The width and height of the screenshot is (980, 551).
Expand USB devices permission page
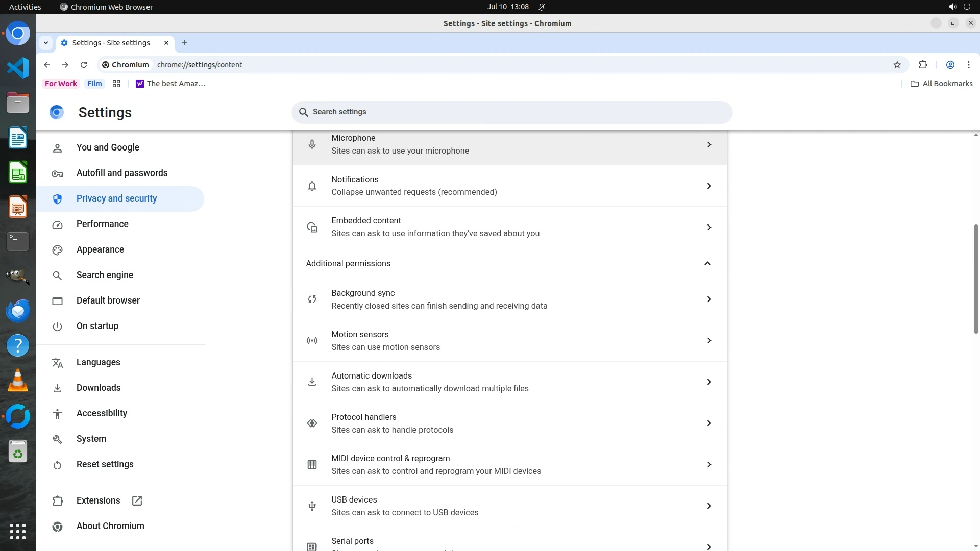pos(509,506)
